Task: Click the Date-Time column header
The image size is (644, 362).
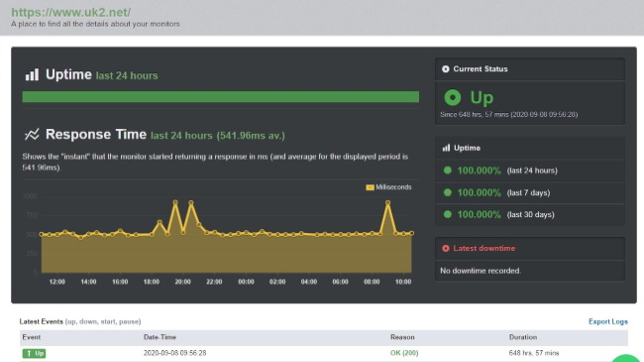Action: 160,337
